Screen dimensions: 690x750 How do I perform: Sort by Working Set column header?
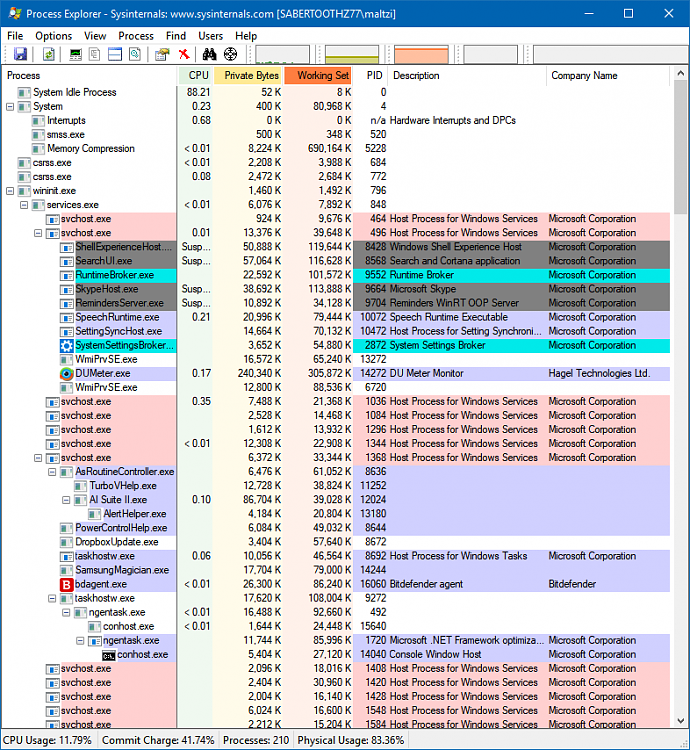(x=318, y=76)
